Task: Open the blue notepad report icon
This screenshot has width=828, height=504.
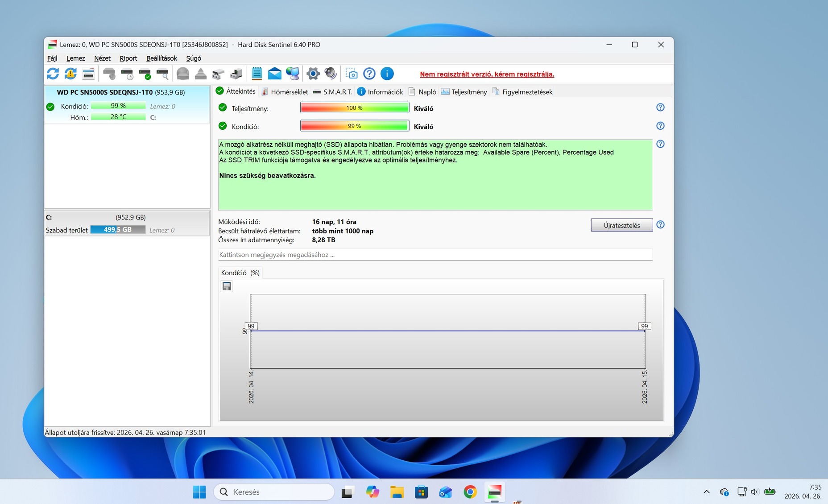Action: point(257,74)
